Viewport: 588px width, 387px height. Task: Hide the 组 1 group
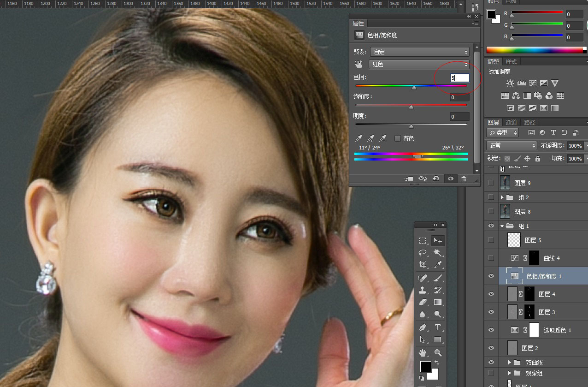(x=491, y=226)
